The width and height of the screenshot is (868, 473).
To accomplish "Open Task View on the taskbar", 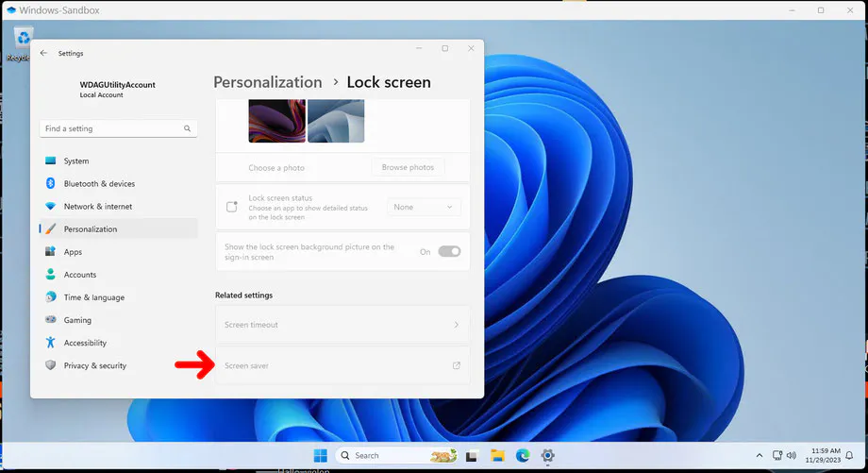I will point(472,456).
